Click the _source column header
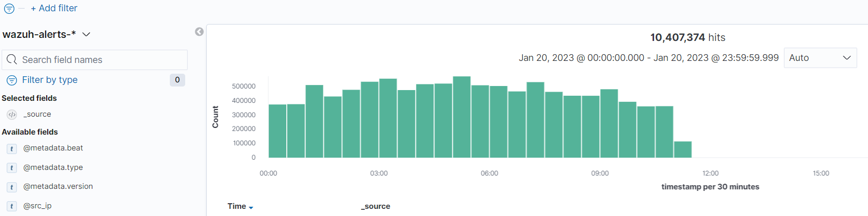Screen dimensions: 868x216 point(376,206)
